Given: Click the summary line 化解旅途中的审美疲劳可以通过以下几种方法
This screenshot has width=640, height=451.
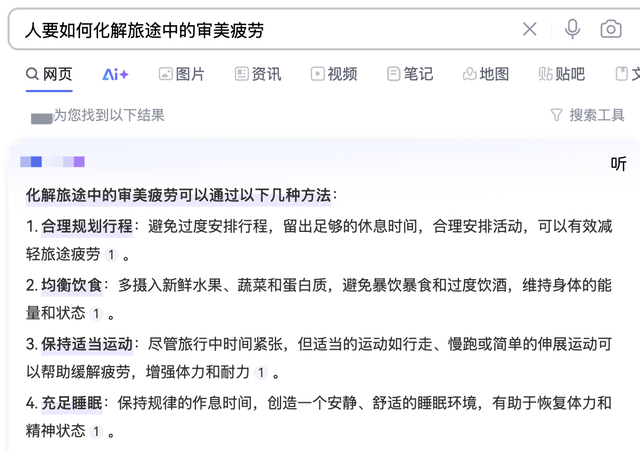Looking at the screenshot, I should (x=178, y=195).
